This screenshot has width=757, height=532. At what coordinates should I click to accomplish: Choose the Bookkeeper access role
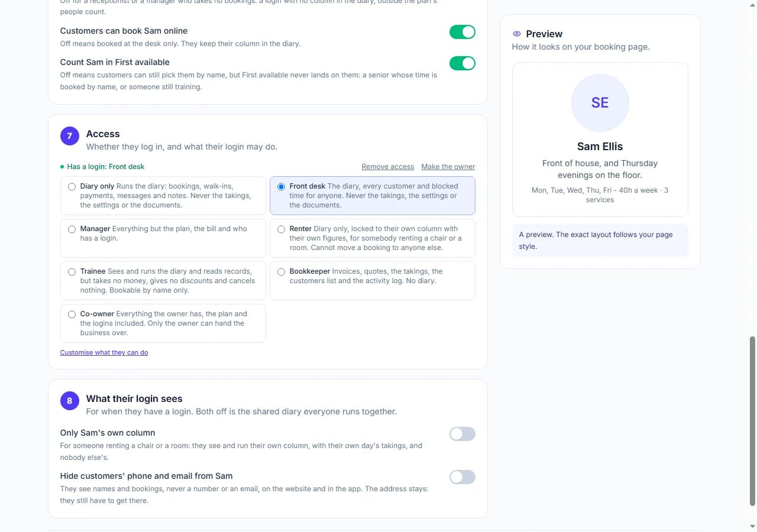coord(373,281)
